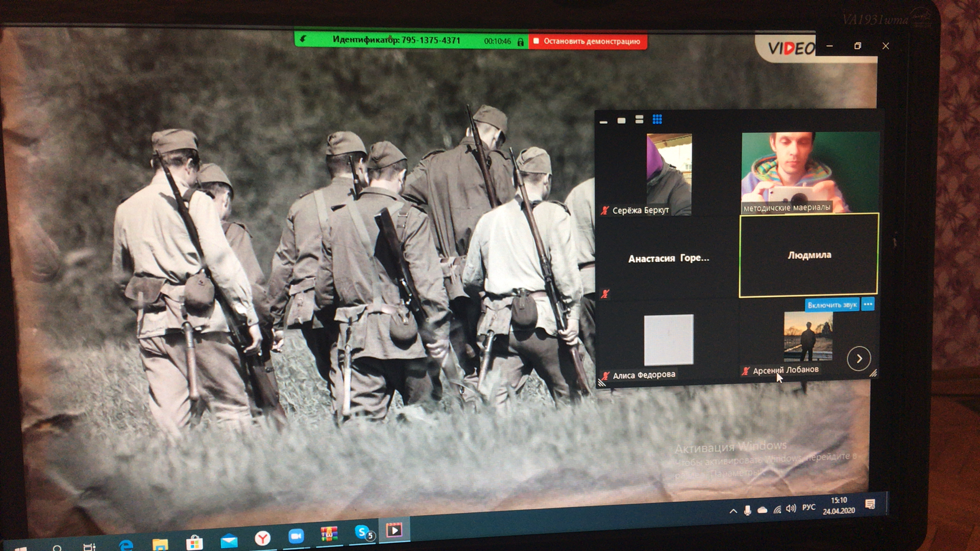This screenshot has width=980, height=551.
Task: Click the meeting ID text 795-1375-4371
Action: click(x=431, y=40)
